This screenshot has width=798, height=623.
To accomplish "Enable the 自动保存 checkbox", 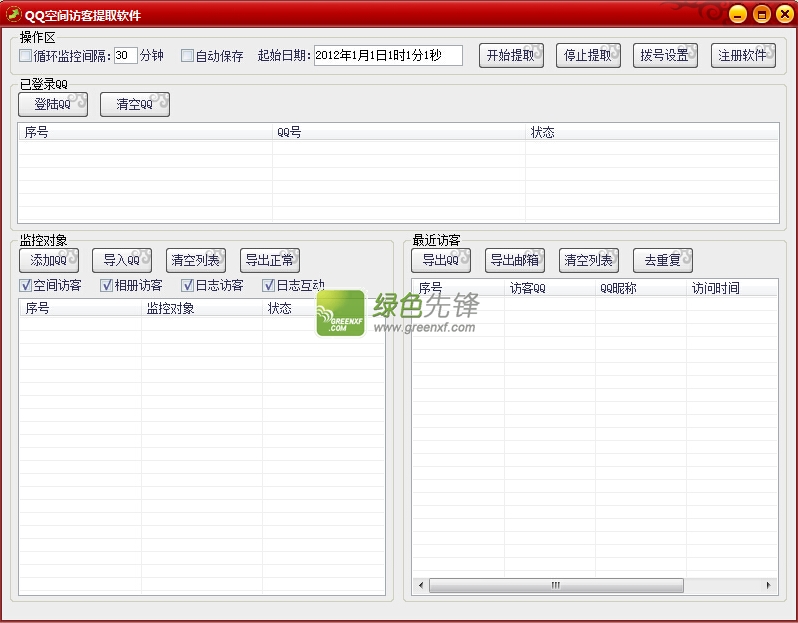I will pyautogui.click(x=187, y=55).
